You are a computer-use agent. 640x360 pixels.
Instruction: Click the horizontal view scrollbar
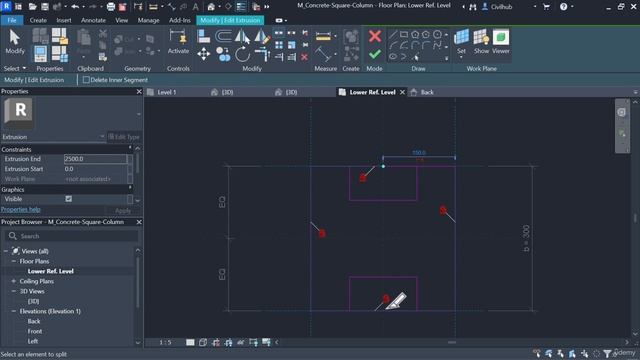[x=452, y=342]
